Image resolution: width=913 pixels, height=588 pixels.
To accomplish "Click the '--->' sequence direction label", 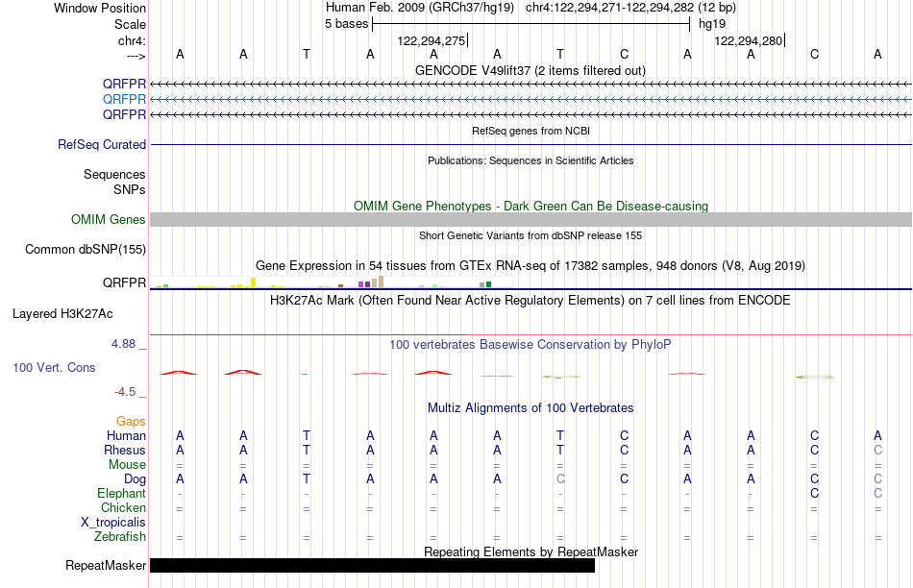I will (x=136, y=56).
